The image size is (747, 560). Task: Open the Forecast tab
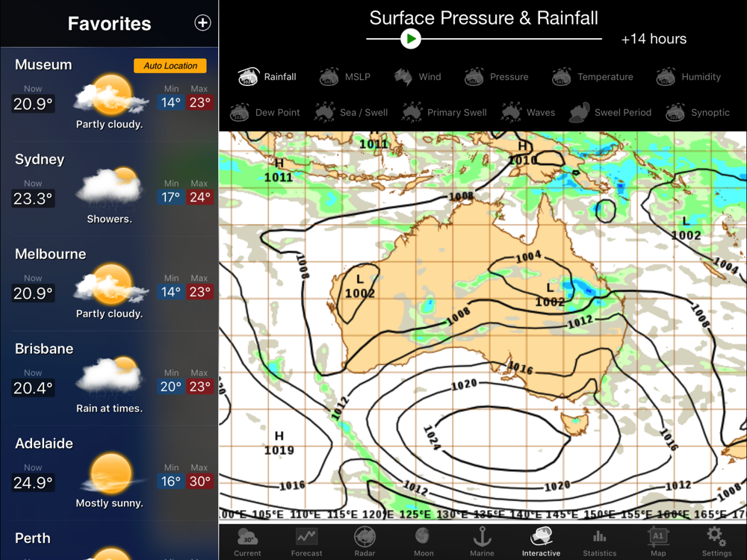click(x=306, y=542)
